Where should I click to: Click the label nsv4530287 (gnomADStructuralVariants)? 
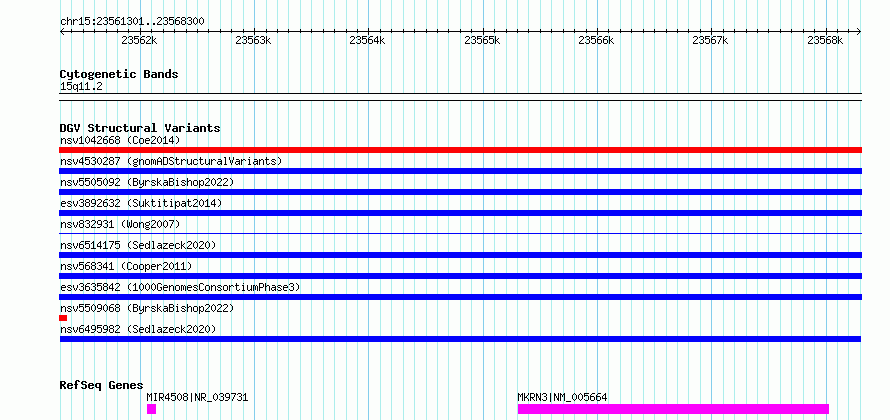coord(171,161)
